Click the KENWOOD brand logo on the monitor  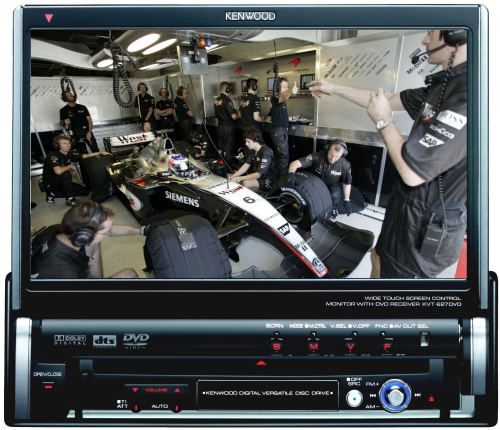click(x=250, y=16)
